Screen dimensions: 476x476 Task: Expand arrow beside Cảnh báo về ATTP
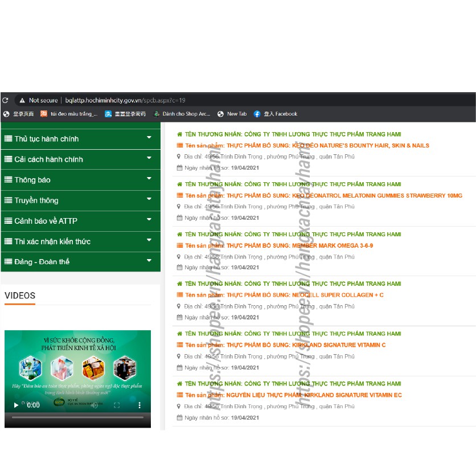tap(149, 219)
